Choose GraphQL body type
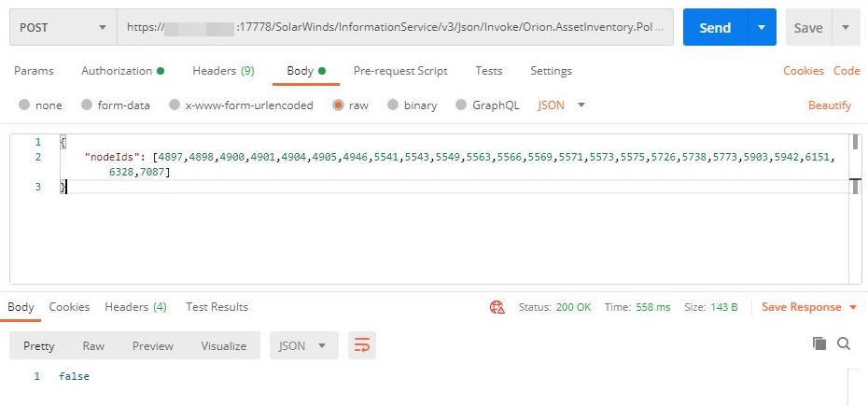Screen dimensions: 868x406 tap(461, 105)
